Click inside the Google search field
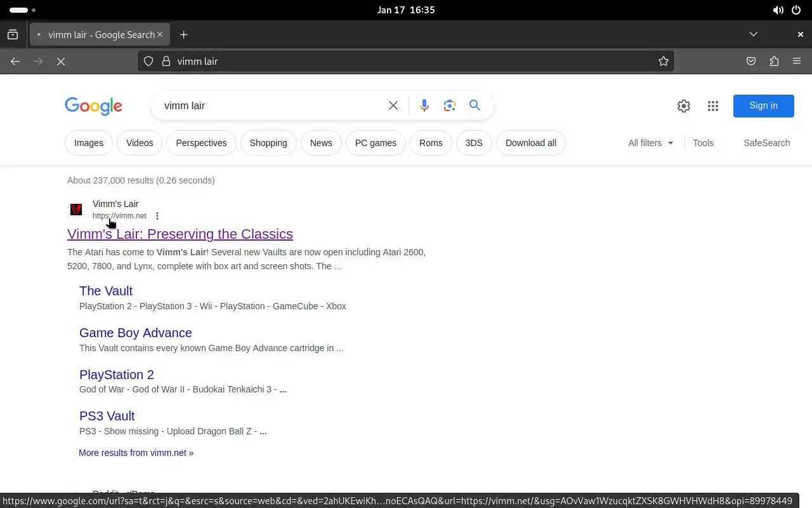The height and width of the screenshot is (508, 812). 273,105
